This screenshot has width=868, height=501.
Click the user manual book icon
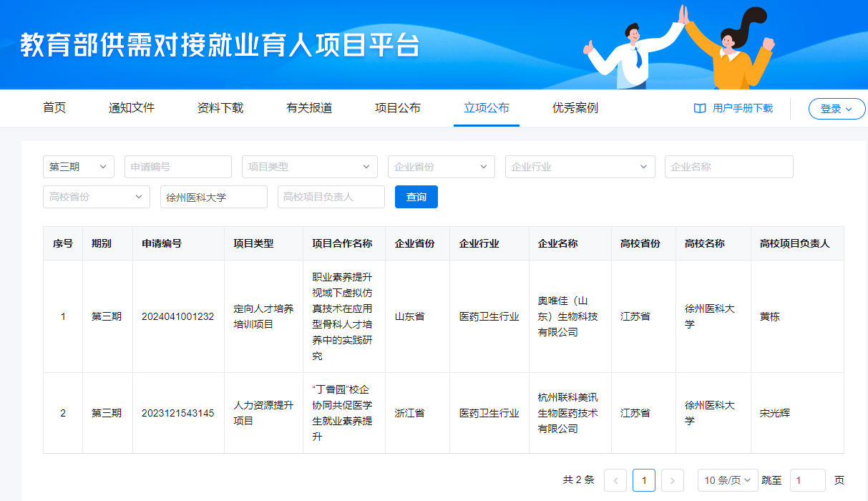(700, 108)
